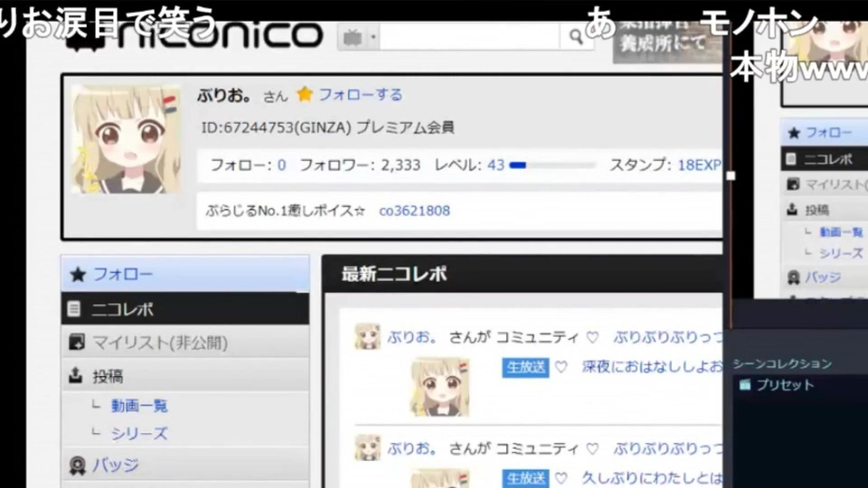Open community link co3621808
This screenshot has width=868, height=488.
point(414,211)
